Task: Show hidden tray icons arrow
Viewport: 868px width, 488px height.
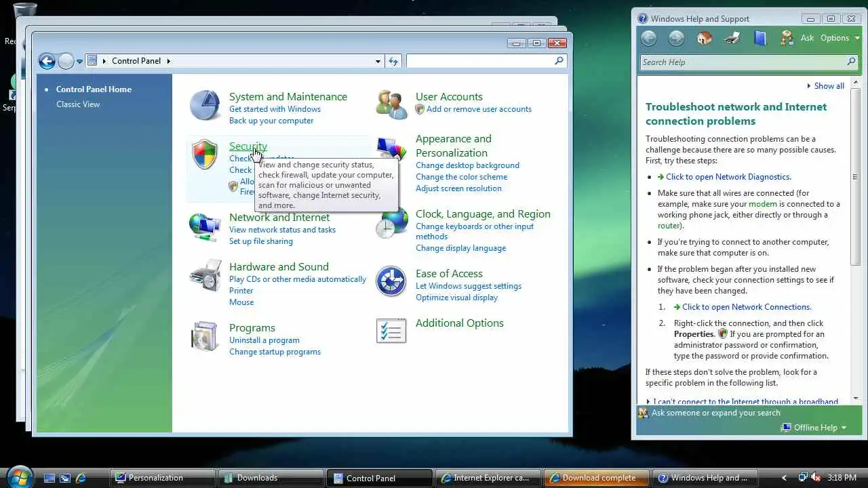Action: point(785,478)
